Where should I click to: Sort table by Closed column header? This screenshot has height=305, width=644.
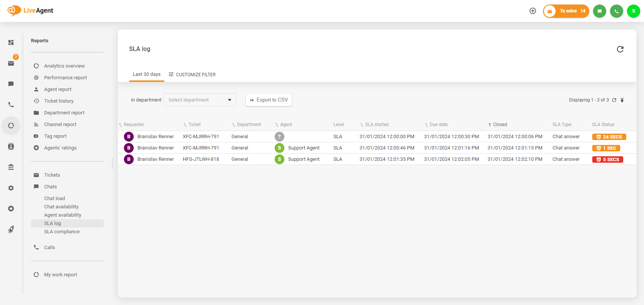point(500,125)
